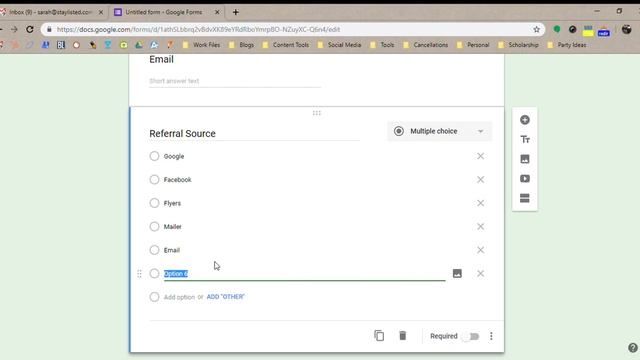Select the Option 6 radio button

[x=154, y=273]
